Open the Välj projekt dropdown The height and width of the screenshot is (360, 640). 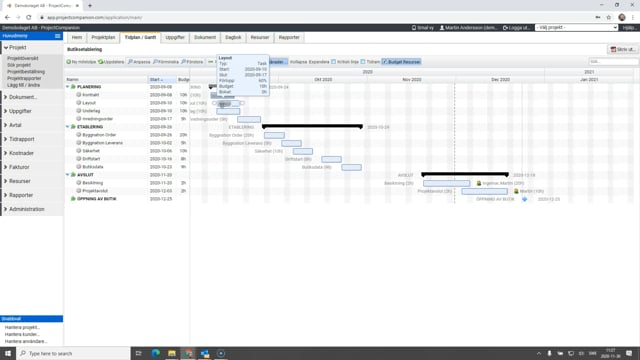(576, 27)
